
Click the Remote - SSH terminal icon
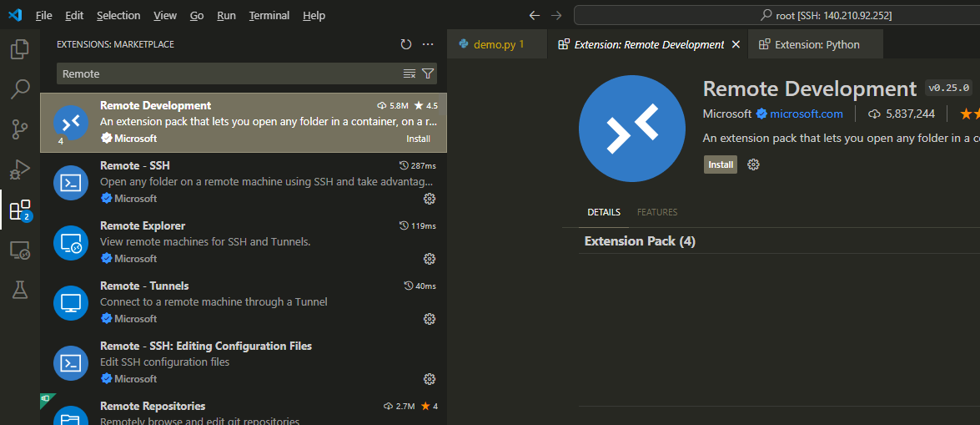71,183
